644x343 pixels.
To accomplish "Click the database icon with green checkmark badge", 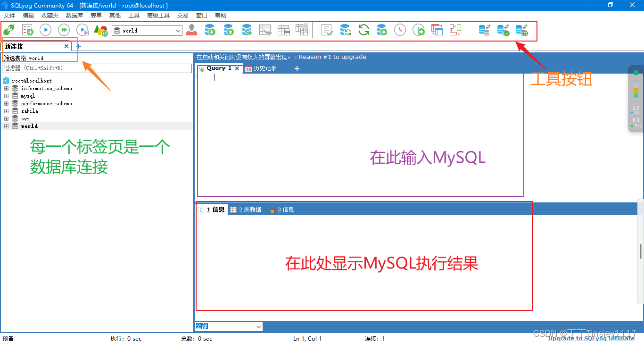I will pyautogui.click(x=503, y=30).
